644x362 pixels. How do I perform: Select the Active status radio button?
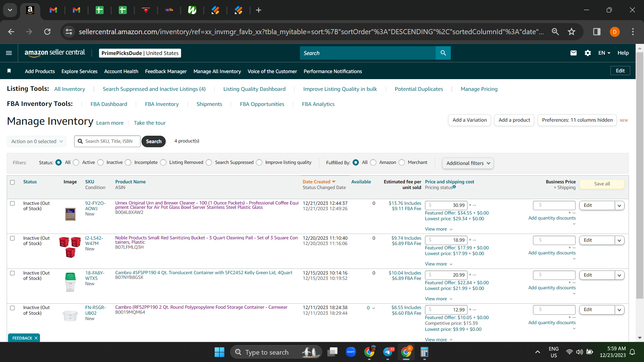point(76,163)
